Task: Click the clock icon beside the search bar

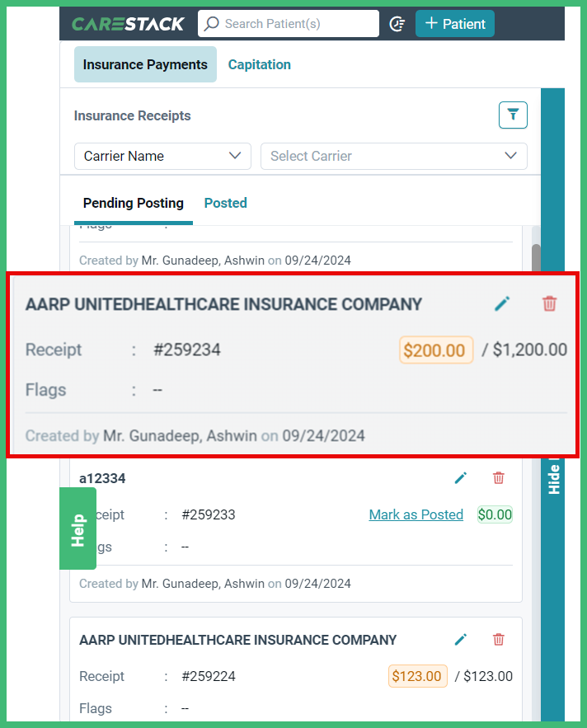Action: (x=397, y=24)
